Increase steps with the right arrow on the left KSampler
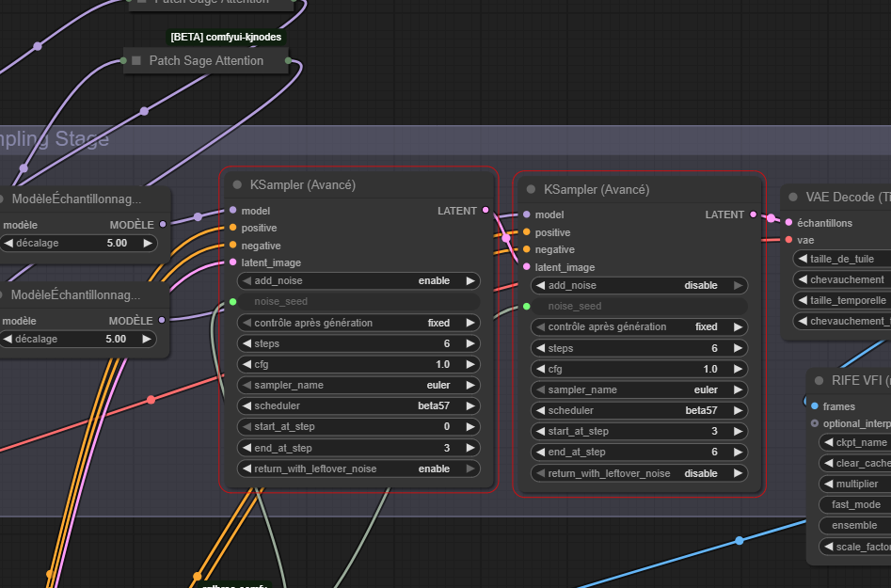 [469, 343]
